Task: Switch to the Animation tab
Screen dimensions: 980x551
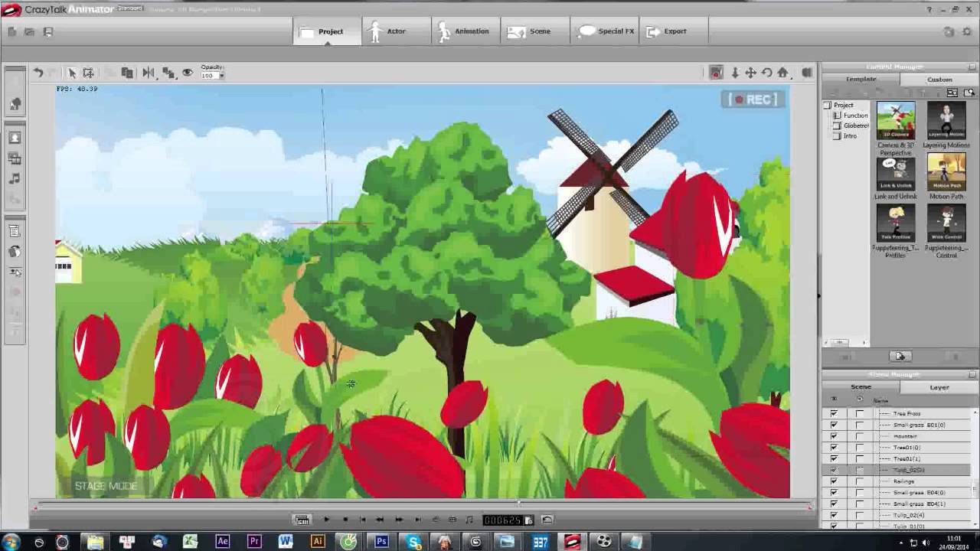Action: pyautogui.click(x=463, y=31)
